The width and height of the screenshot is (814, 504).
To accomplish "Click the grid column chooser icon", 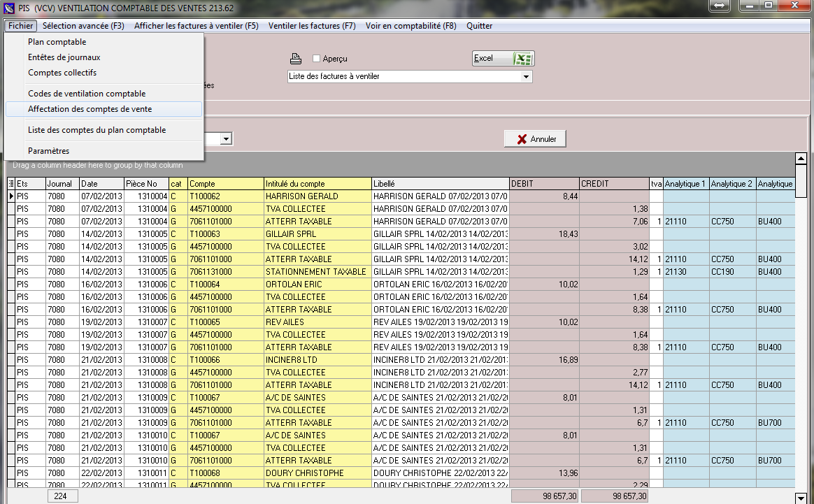I will (x=10, y=184).
